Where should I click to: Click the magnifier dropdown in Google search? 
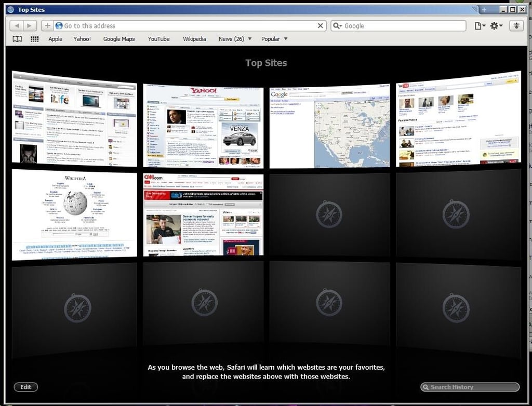(337, 26)
